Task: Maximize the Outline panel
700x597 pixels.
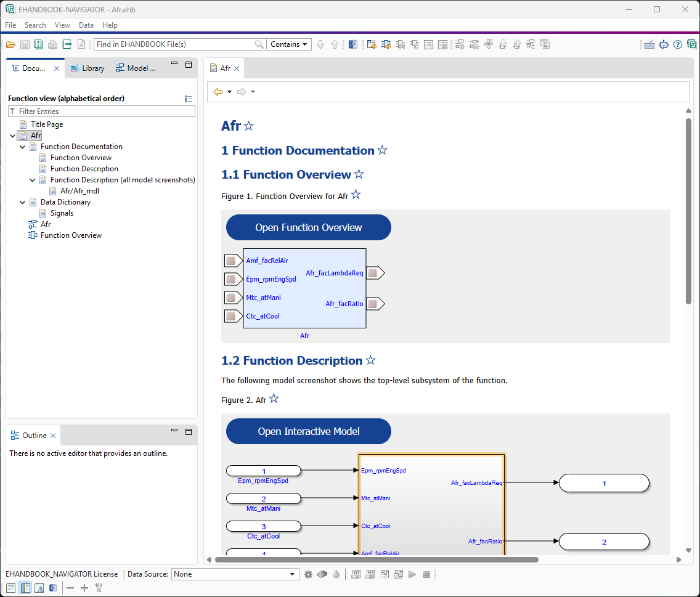Action: coord(189,432)
